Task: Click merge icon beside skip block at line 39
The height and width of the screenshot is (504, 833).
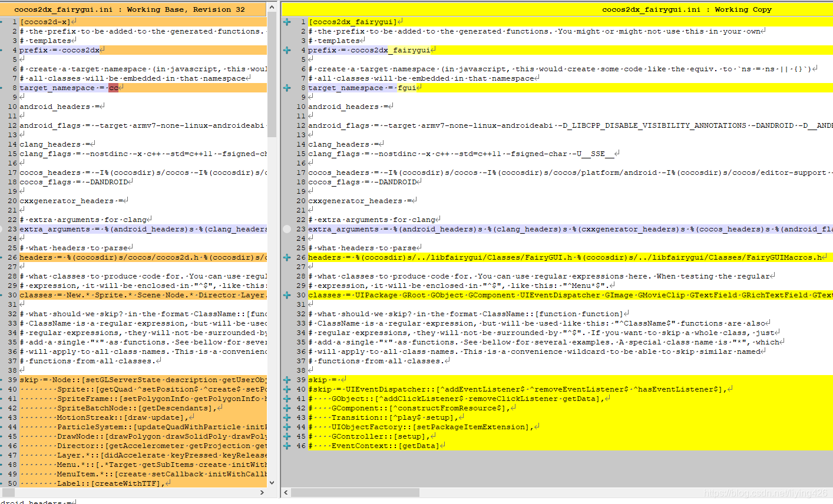Action: [x=287, y=379]
